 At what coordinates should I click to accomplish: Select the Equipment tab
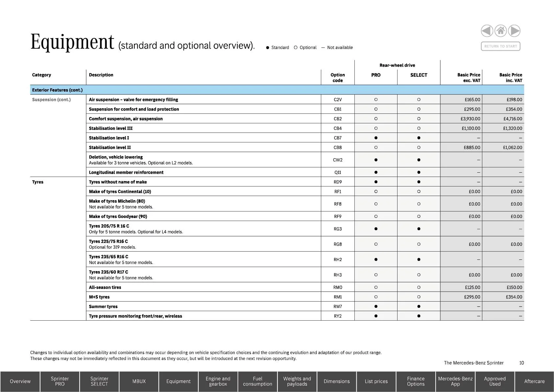[179, 381]
